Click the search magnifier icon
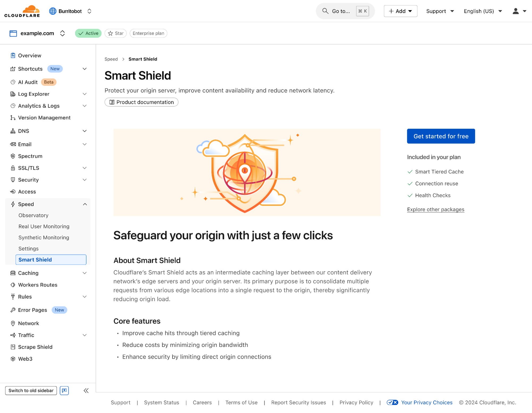 point(325,11)
